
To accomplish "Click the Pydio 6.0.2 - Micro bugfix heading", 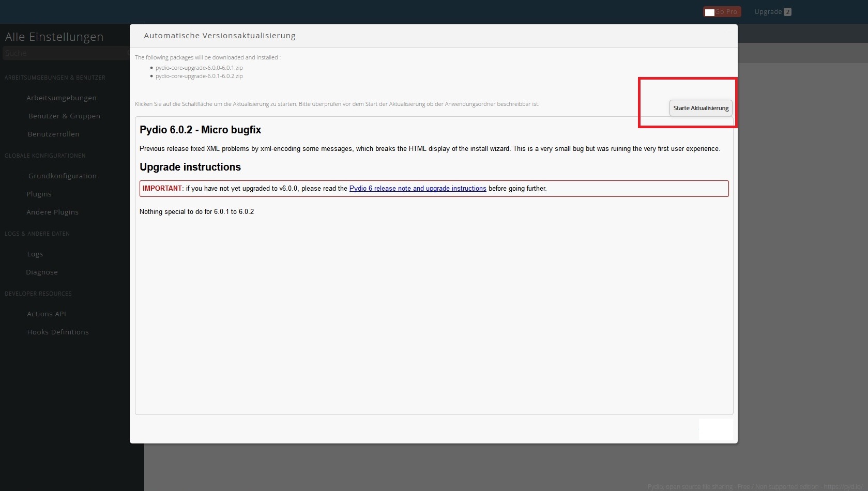I will pos(201,130).
